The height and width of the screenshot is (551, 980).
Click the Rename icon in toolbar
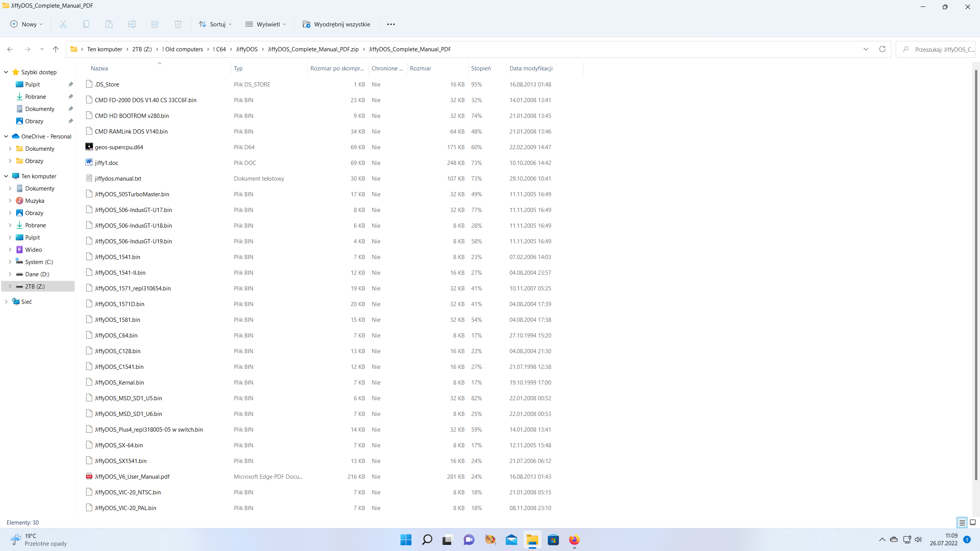point(132,24)
